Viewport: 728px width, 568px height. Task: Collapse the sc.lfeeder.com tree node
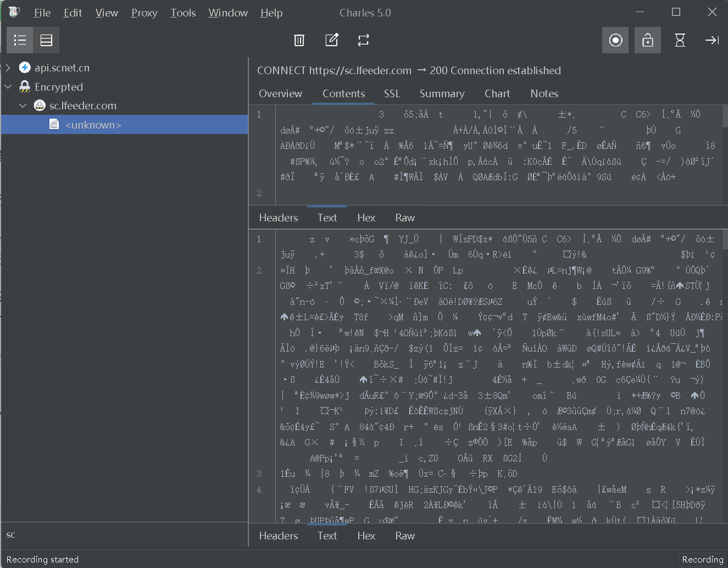tap(23, 105)
